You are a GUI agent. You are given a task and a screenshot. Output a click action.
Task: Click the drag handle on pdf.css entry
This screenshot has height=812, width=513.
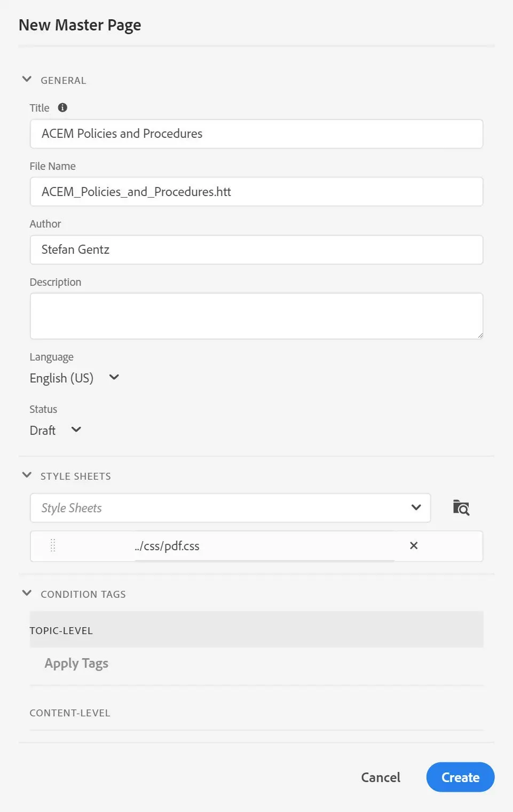pyautogui.click(x=52, y=545)
